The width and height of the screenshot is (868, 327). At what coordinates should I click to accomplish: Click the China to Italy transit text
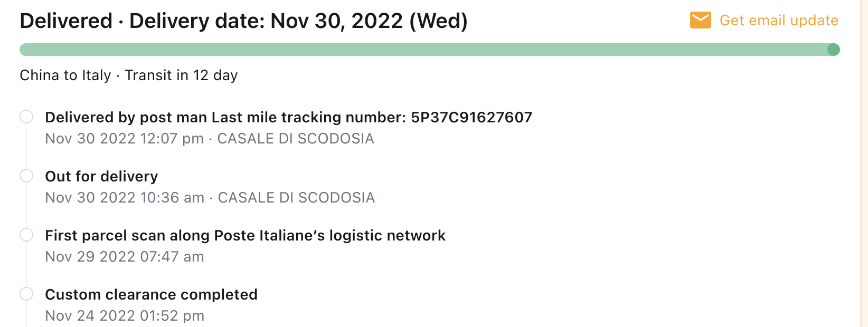pos(128,75)
